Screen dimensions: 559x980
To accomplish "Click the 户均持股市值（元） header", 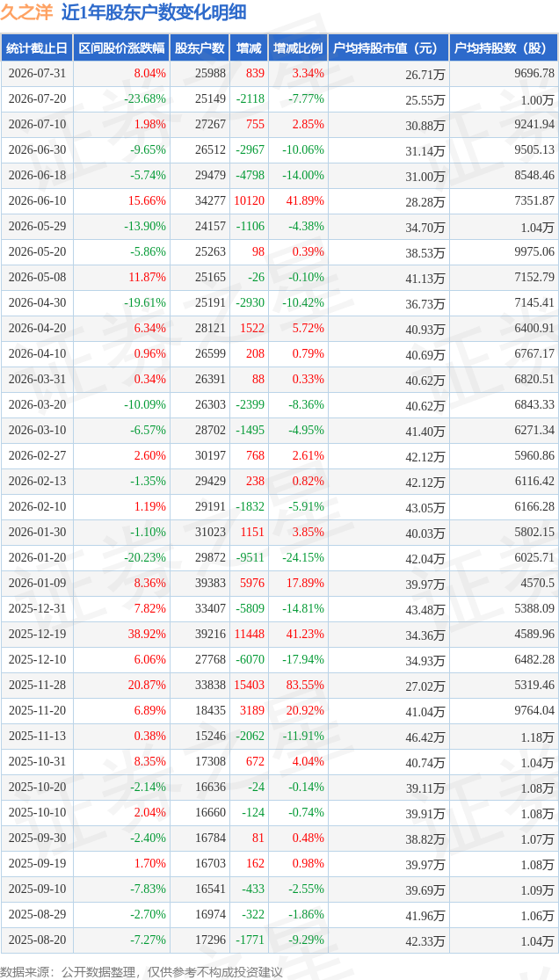I will (x=388, y=48).
